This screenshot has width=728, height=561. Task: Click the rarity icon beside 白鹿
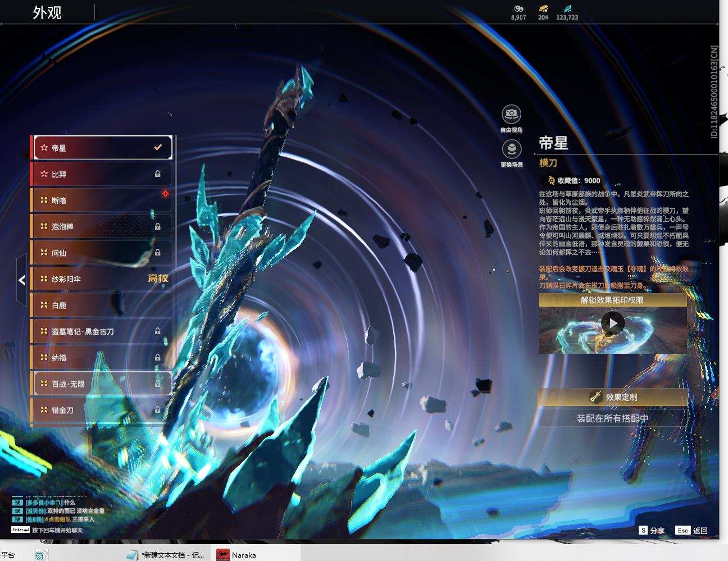tap(44, 305)
